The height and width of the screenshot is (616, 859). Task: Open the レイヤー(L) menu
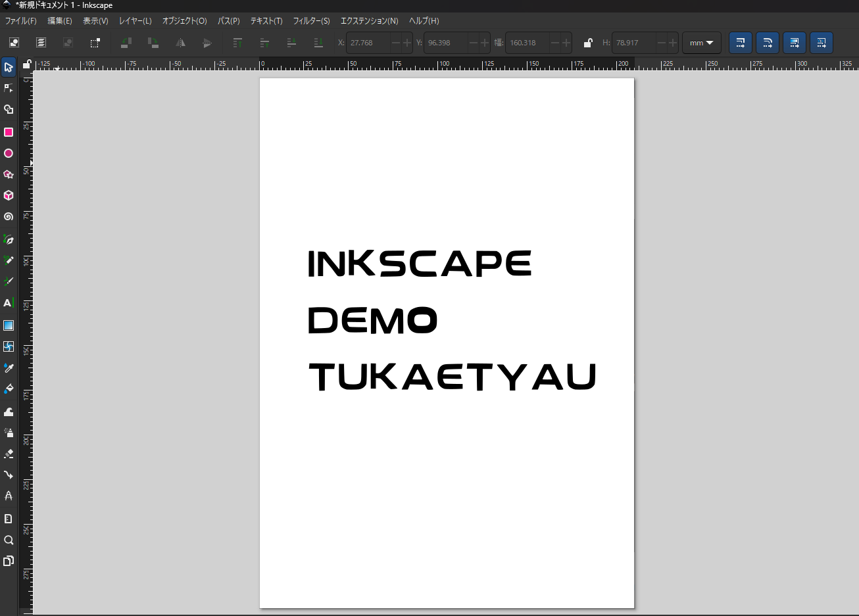pyautogui.click(x=135, y=21)
